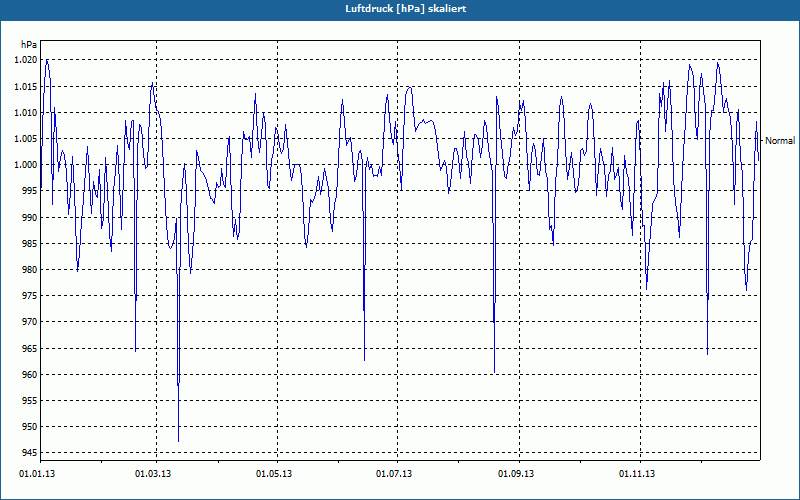
Task: Click the chart title 'Luftdruck [hPa] skaliert'
Action: click(x=406, y=9)
